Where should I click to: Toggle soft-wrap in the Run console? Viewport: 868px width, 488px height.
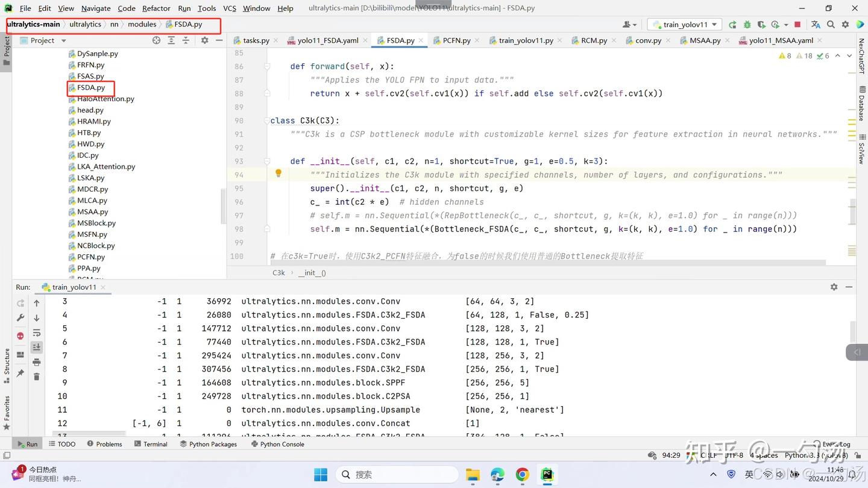click(x=37, y=333)
